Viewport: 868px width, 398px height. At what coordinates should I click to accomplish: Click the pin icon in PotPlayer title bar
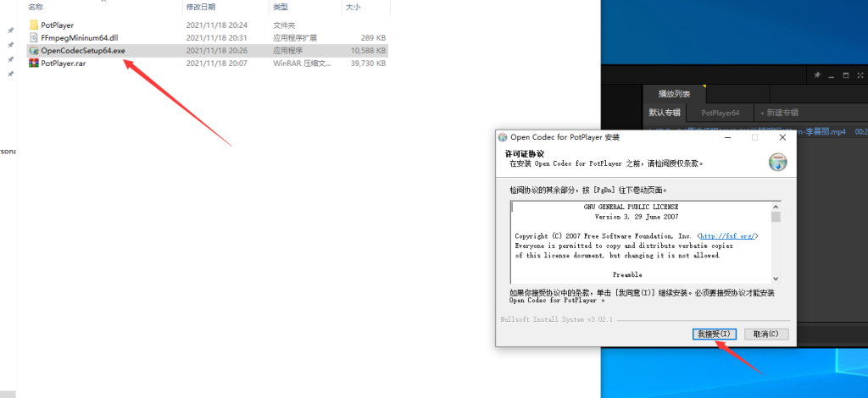pos(817,75)
